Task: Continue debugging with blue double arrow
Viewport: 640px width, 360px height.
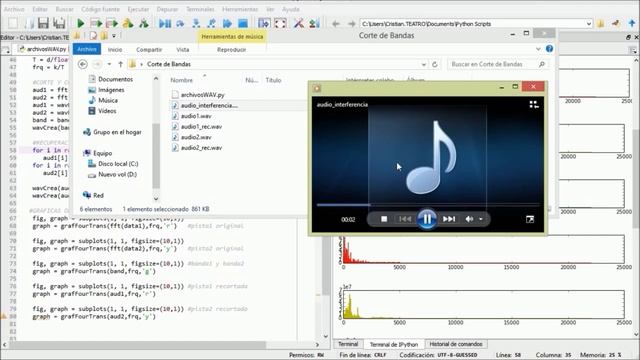Action: [227, 24]
